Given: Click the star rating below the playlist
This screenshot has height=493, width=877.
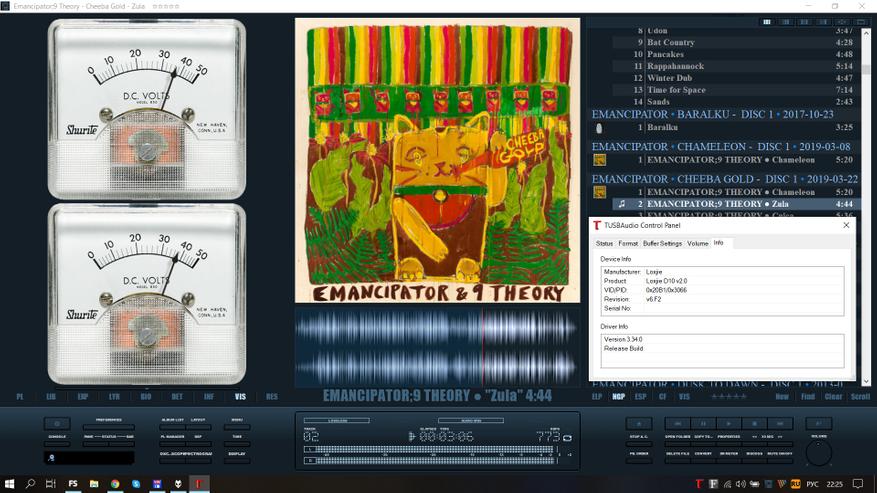Looking at the screenshot, I should [x=729, y=396].
